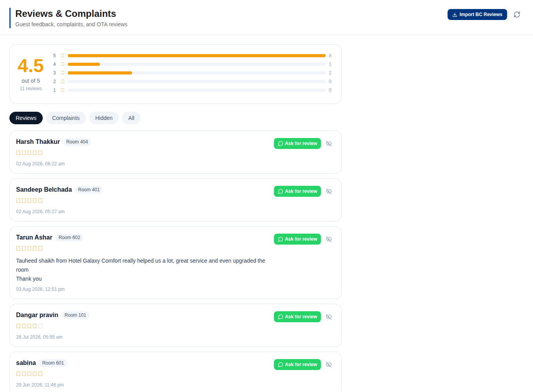Hide Tarun Ashar's review
Viewport: 533px width, 392px height.
click(329, 239)
